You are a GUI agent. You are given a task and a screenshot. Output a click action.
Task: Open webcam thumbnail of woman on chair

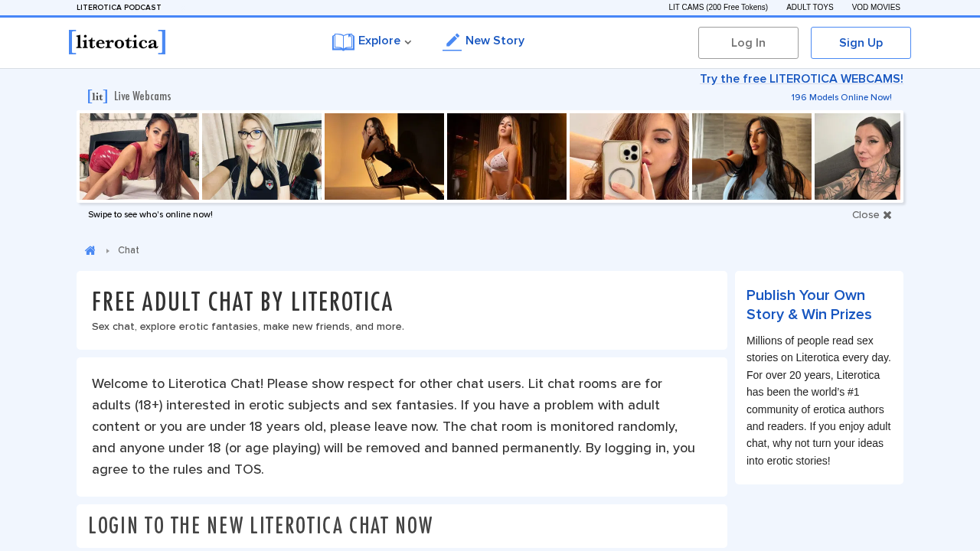[384, 157]
